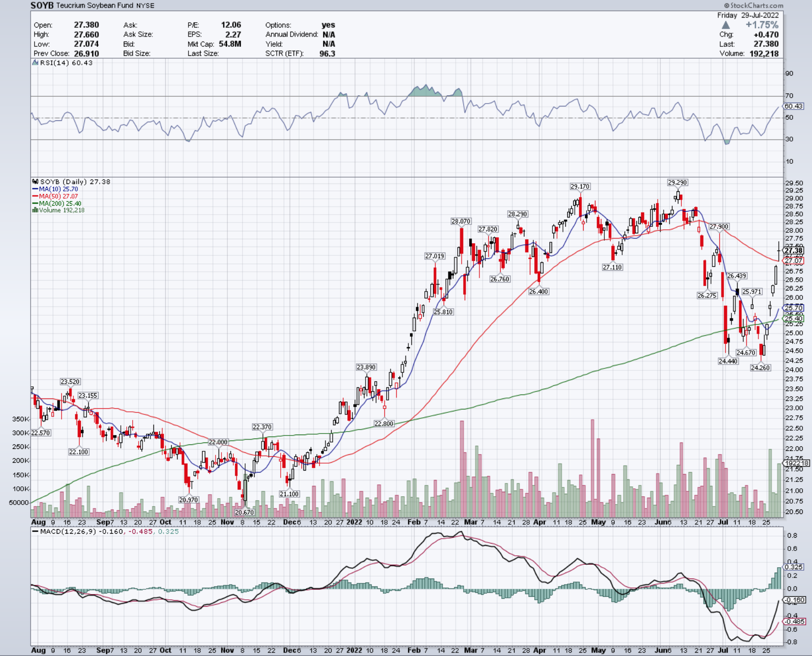Click the 22.800 low price label
This screenshot has width=812, height=656.
click(384, 423)
